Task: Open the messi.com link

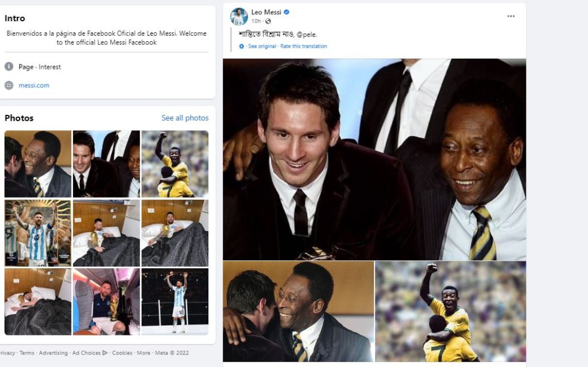Action: pyautogui.click(x=34, y=85)
